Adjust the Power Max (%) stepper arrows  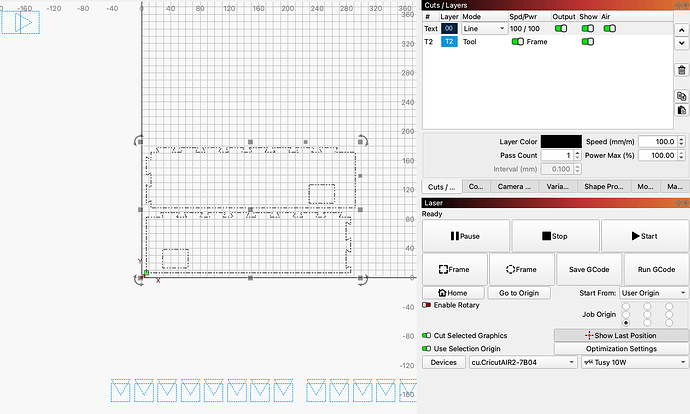[681, 155]
